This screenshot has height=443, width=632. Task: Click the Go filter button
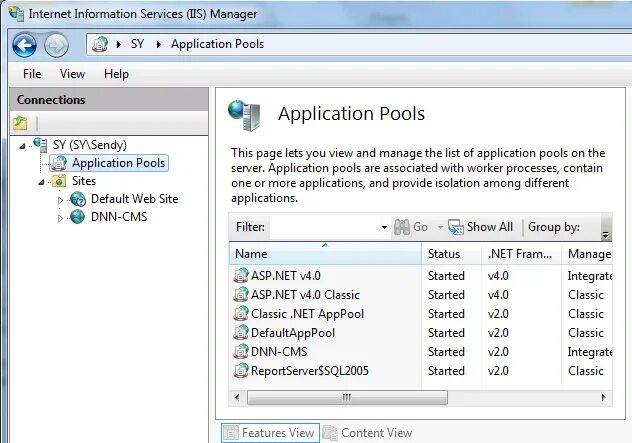[411, 227]
